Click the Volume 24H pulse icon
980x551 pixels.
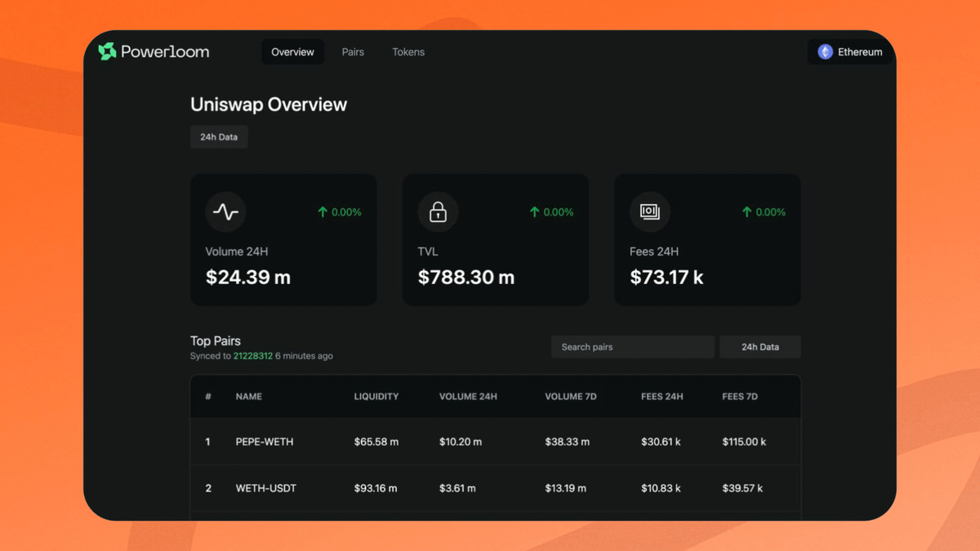[225, 212]
